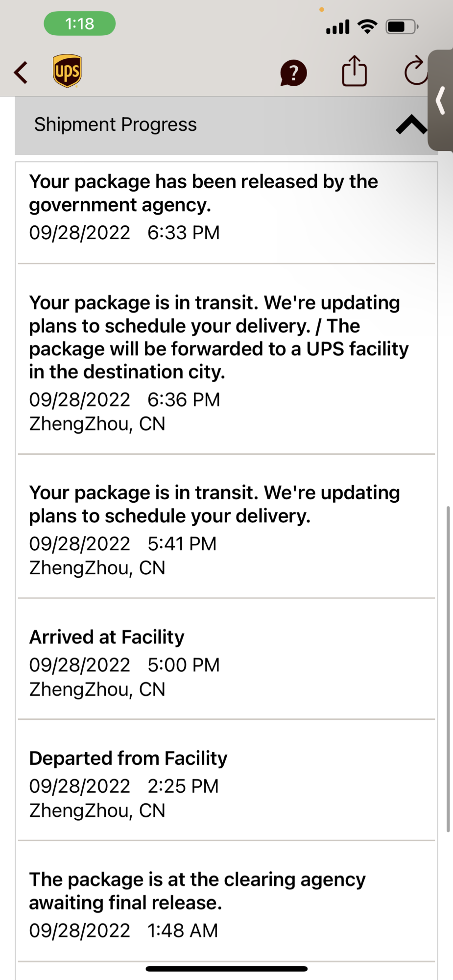453x980 pixels.
Task: Tap the Wi-Fi status icon
Action: click(x=367, y=26)
